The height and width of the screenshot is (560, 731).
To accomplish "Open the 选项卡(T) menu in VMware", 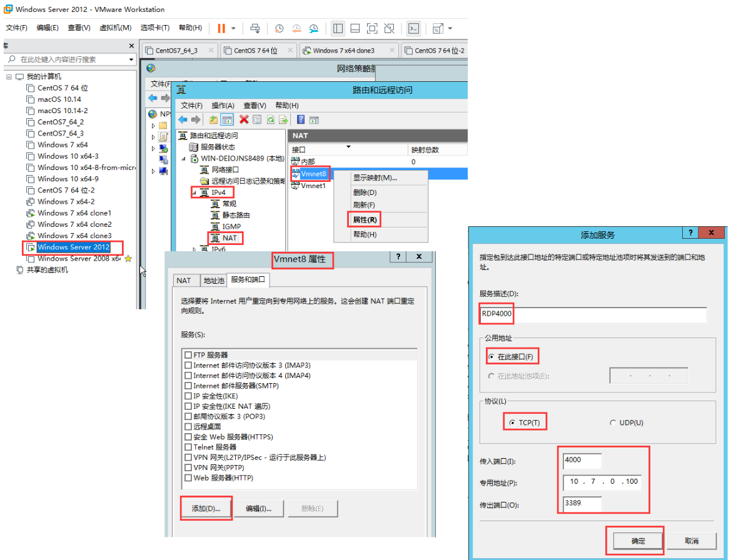I will (155, 28).
